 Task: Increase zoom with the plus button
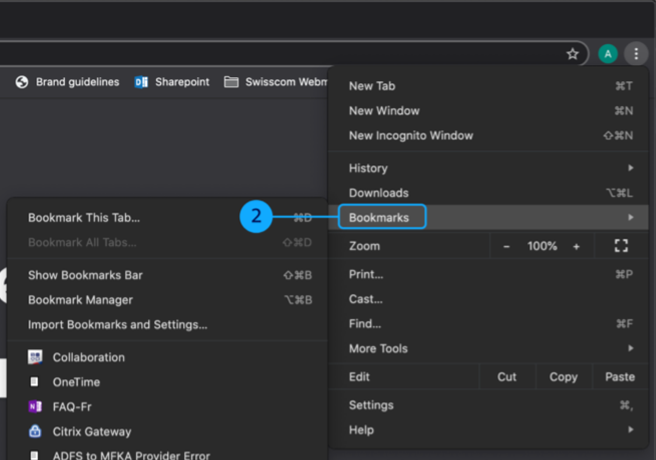[576, 246]
